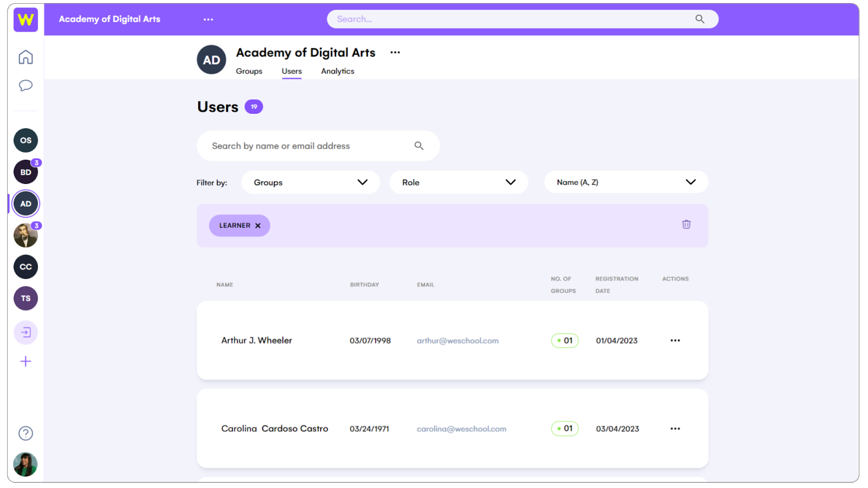Viewport: 868px width, 488px height.
Task: Click the NAME column header
Action: pos(225,285)
